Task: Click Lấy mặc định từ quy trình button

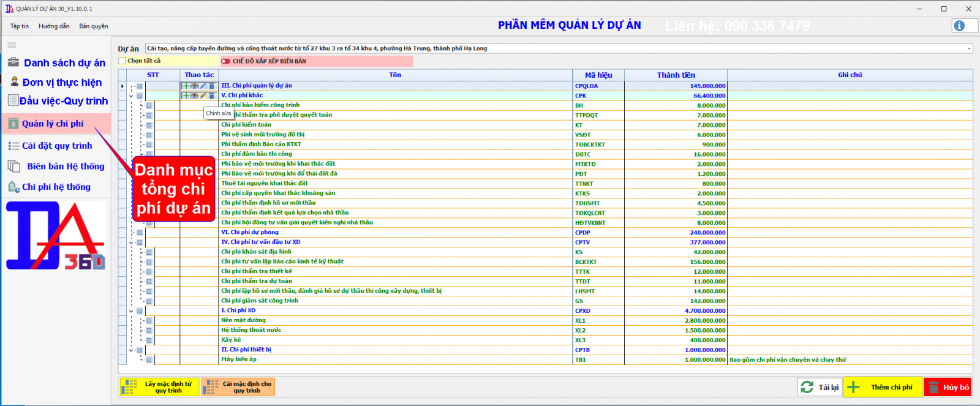Action: 159,387
